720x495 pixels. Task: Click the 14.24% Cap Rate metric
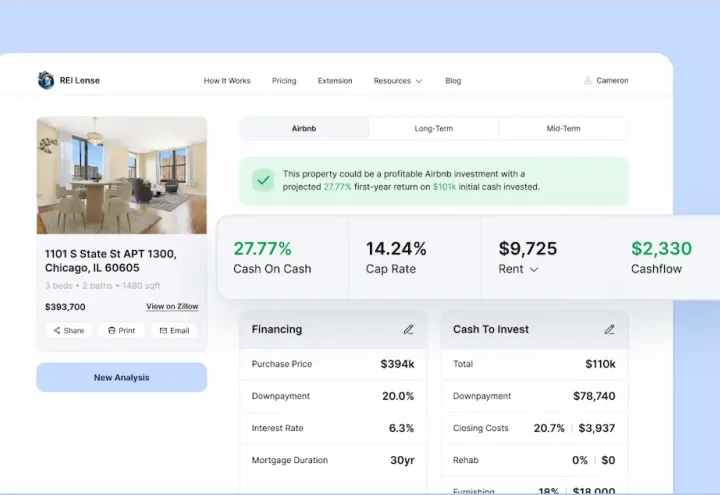396,257
